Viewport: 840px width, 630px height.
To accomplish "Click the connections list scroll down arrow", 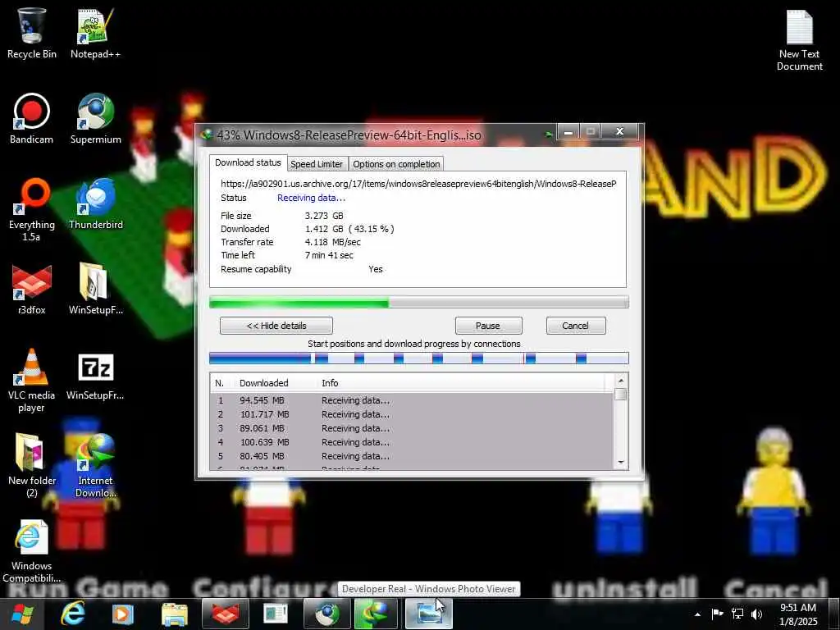I will [x=621, y=463].
